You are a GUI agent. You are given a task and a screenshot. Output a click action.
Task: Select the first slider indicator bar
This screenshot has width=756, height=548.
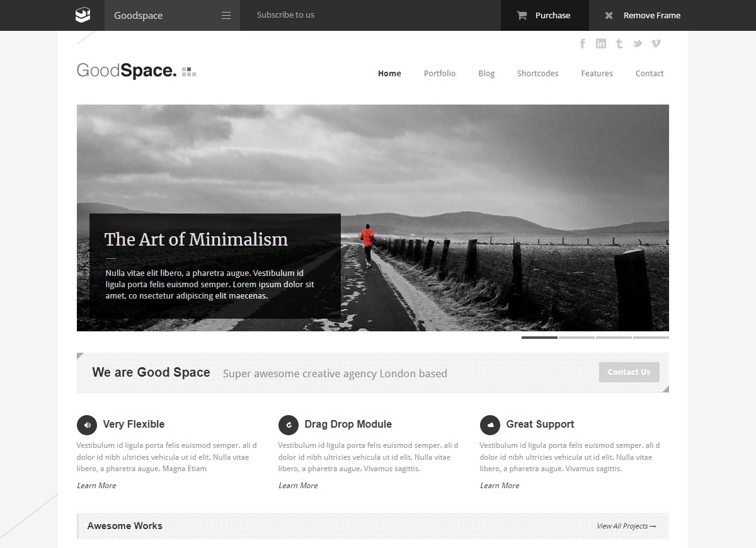click(x=539, y=338)
